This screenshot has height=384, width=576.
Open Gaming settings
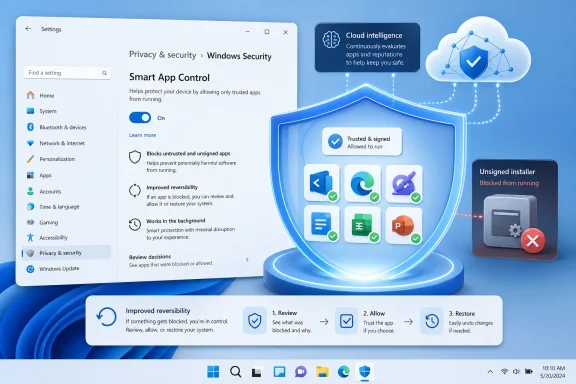point(66,222)
